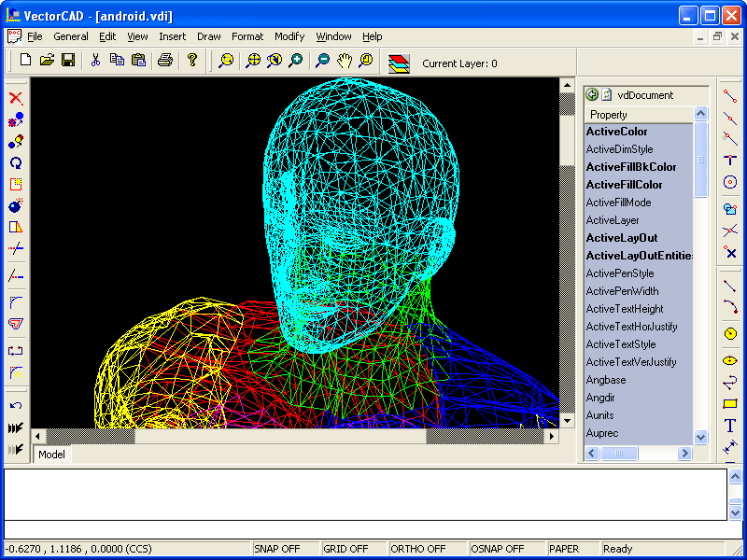The image size is (747, 560).
Task: Select the yellow Rectangle draw tool
Action: (x=730, y=404)
